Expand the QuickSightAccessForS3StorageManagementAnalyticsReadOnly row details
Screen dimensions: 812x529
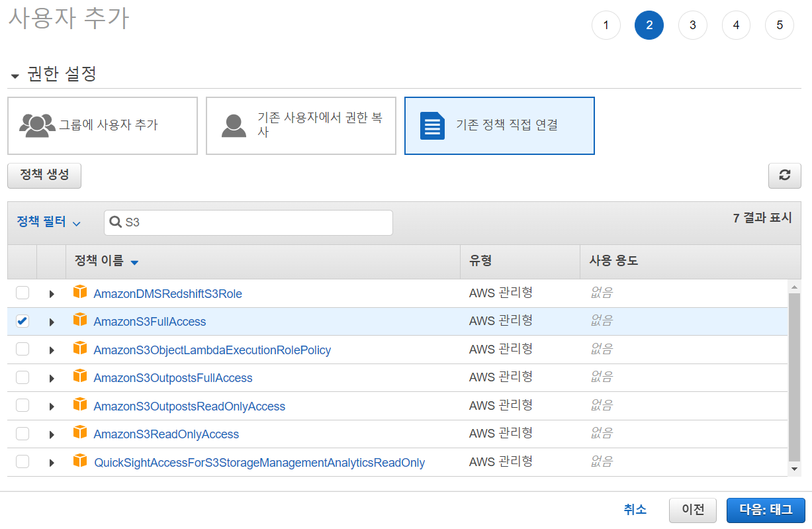coord(52,463)
